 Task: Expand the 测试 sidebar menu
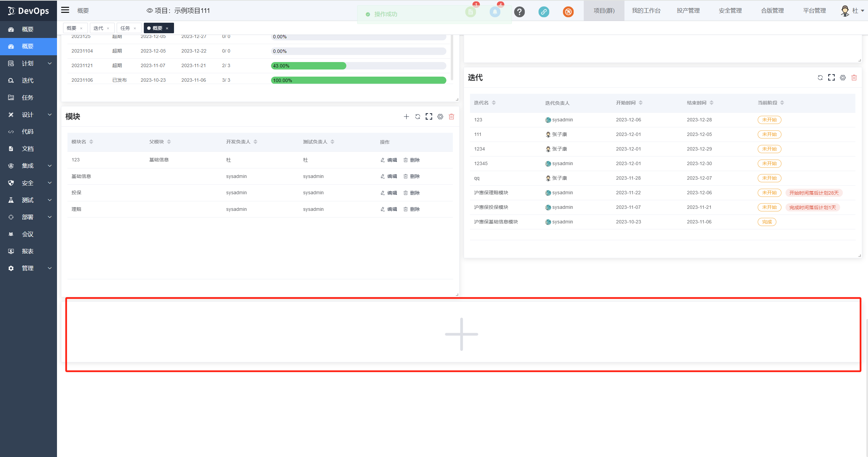[28, 200]
